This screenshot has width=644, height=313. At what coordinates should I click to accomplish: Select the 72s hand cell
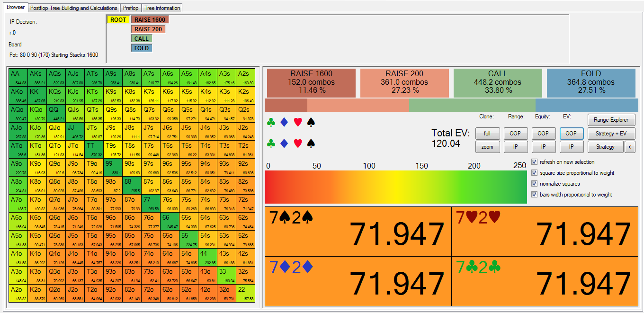click(x=245, y=203)
